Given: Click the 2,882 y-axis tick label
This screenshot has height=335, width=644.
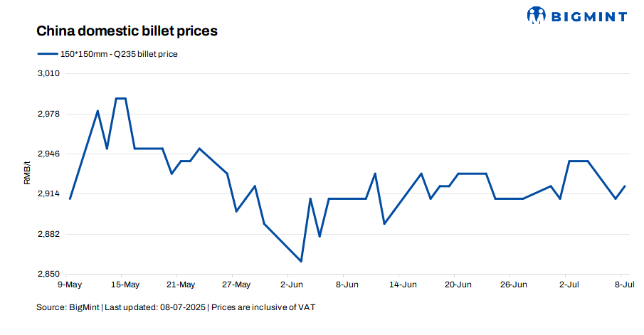Looking at the screenshot, I should coord(48,234).
